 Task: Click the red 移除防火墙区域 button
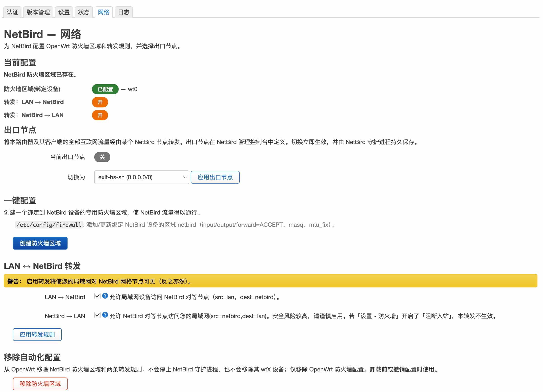point(40,384)
